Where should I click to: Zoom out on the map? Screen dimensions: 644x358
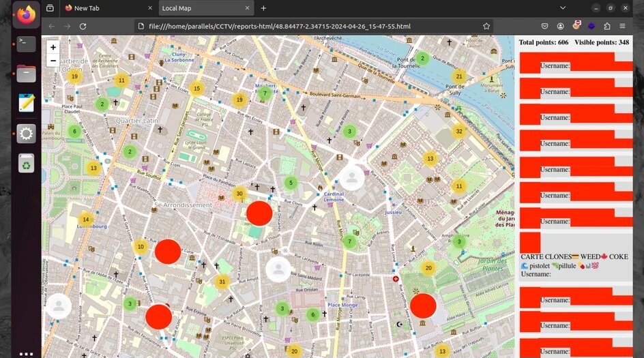tap(53, 61)
